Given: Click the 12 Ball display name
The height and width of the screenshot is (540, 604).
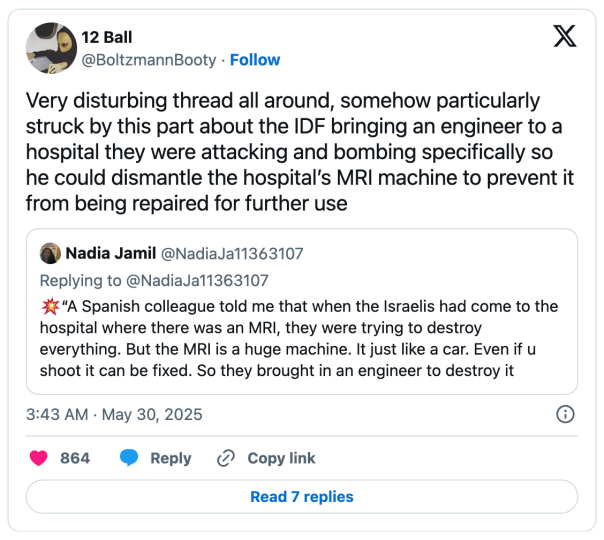Looking at the screenshot, I should pos(107,37).
